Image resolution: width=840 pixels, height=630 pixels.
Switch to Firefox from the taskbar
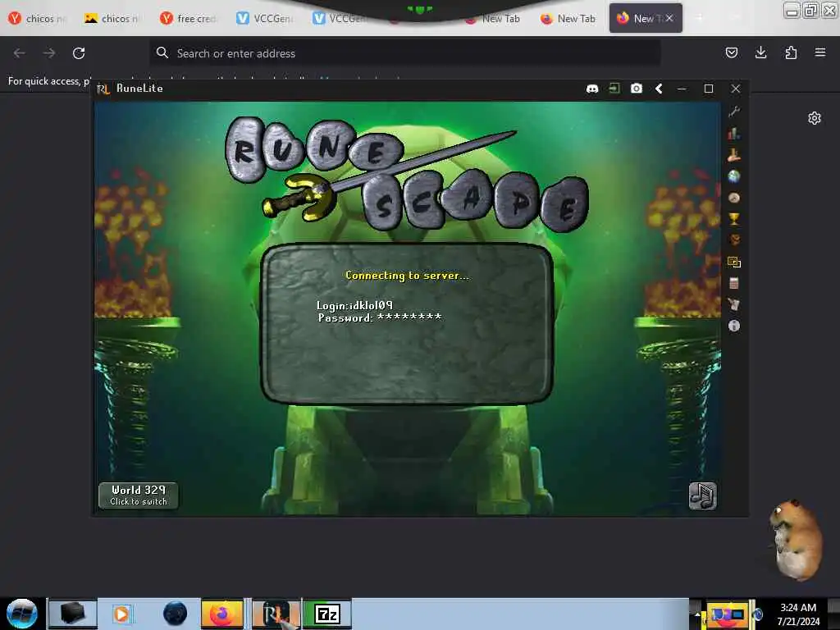[222, 614]
